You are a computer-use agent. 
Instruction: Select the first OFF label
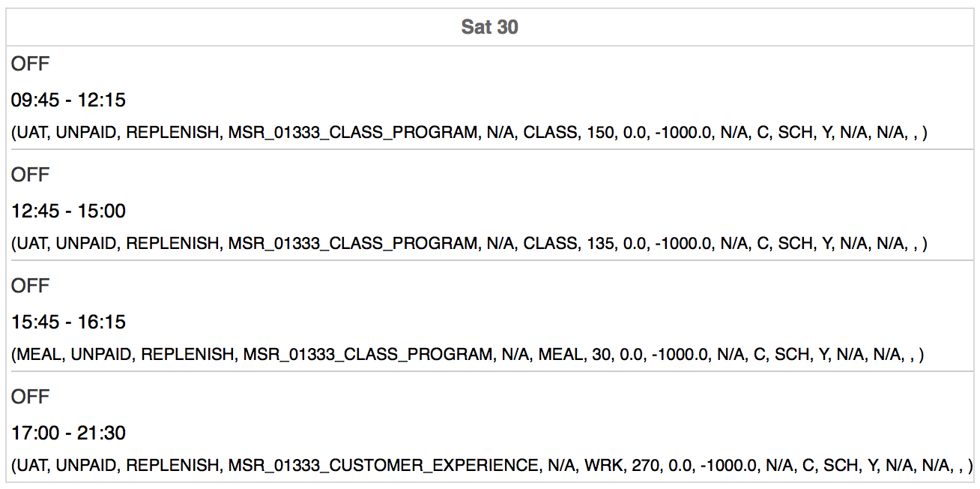coord(30,64)
